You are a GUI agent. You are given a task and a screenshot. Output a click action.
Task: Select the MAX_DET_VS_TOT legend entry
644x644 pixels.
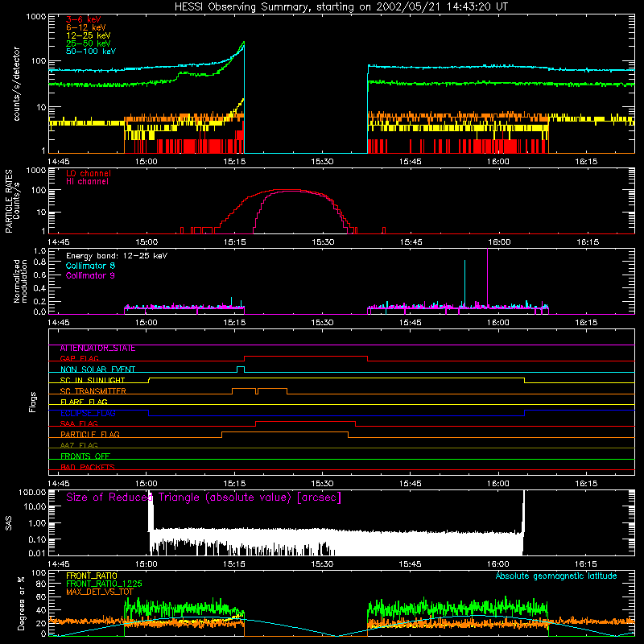coord(99,592)
